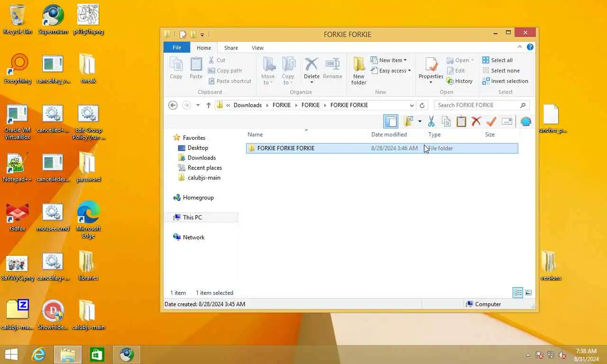
Task: Select Homegroup in navigation pane
Action: coord(193,197)
